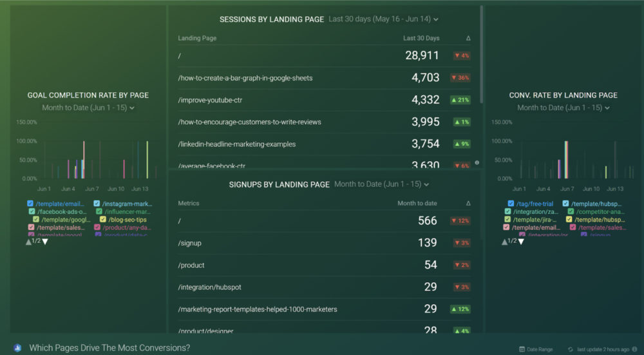
Task: Uncheck the /blog-seo-tips legend checkbox
Action: pos(98,220)
